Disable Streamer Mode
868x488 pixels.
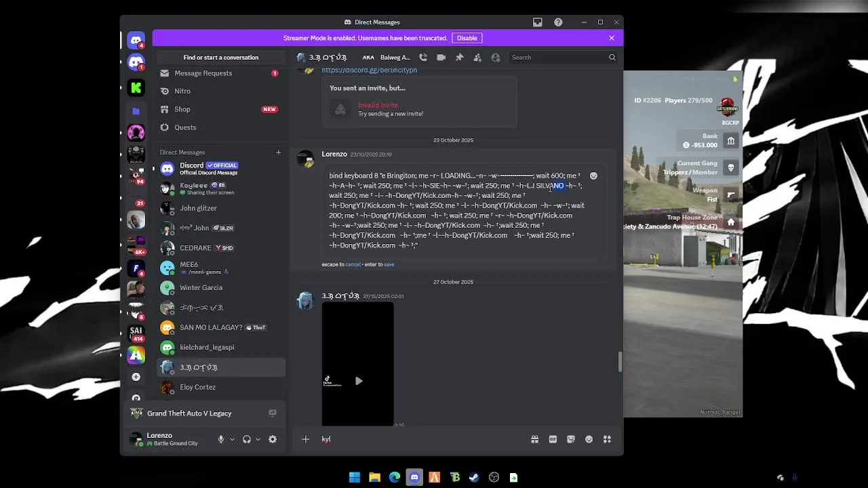pyautogui.click(x=467, y=38)
